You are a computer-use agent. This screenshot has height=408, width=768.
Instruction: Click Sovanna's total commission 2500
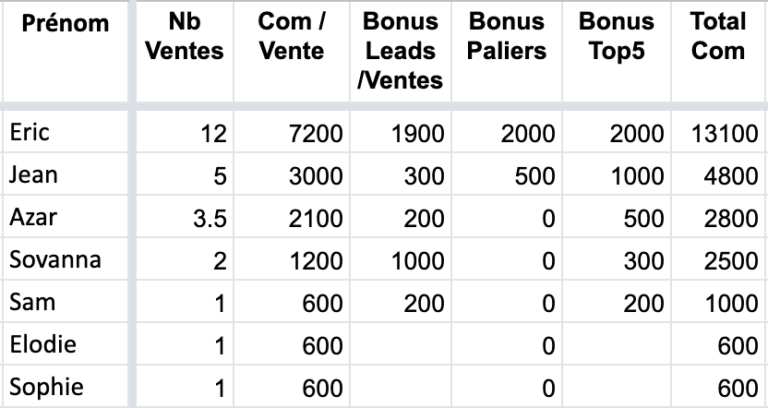[x=718, y=259]
